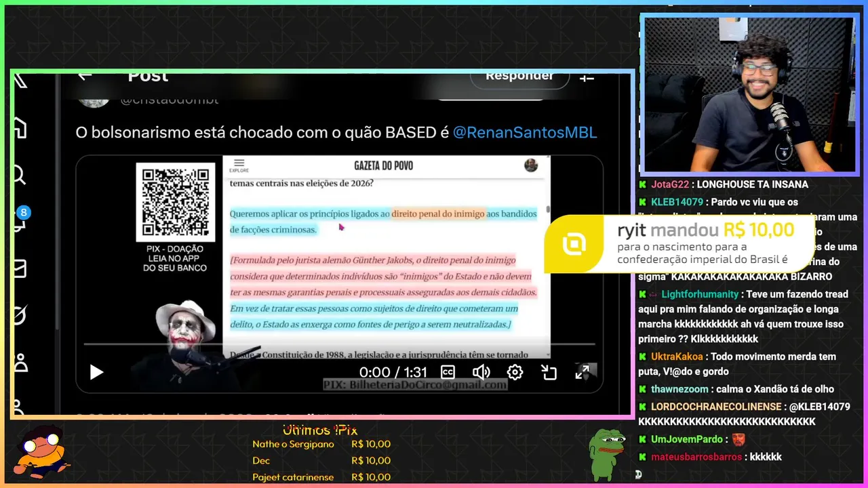Seek on the video progress bar
The width and height of the screenshot is (868, 488).
[339, 344]
